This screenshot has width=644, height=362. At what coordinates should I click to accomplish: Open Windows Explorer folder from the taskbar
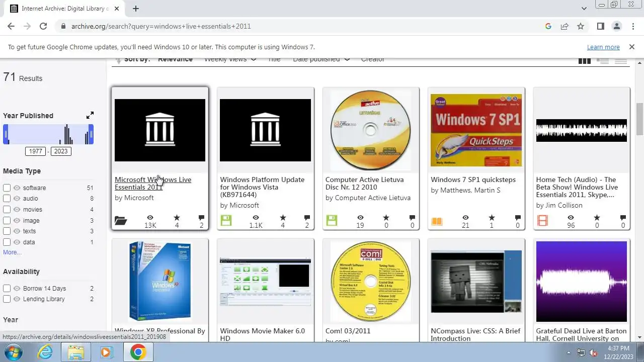(76, 352)
